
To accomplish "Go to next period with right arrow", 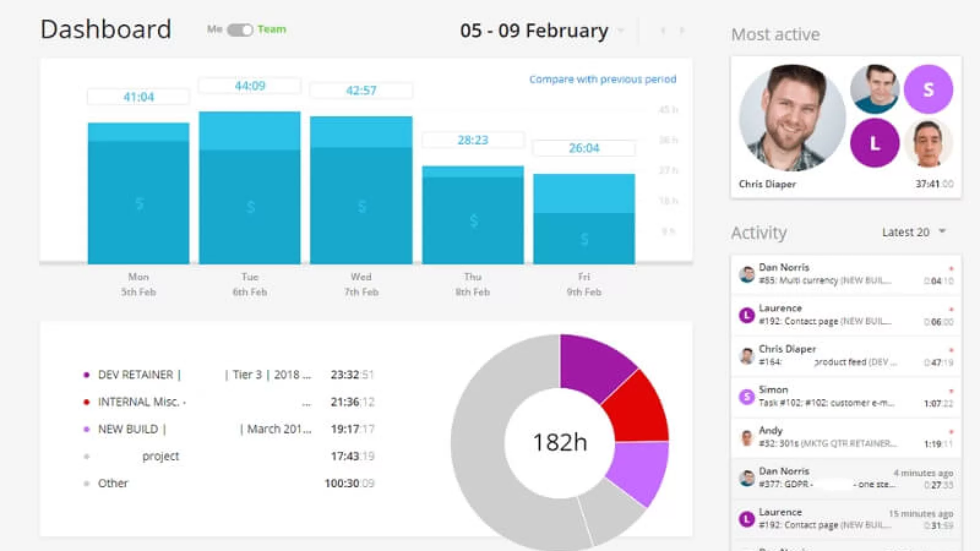I will point(682,30).
